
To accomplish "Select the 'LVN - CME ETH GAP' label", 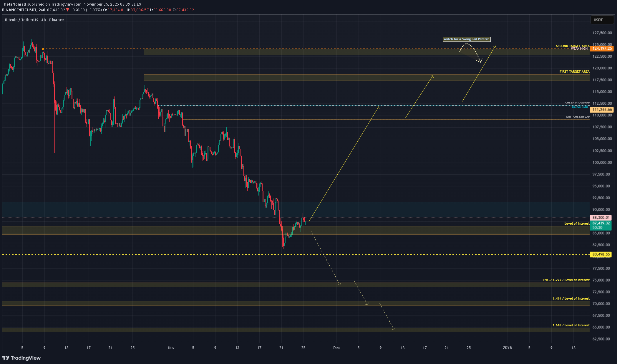I will (578, 117).
